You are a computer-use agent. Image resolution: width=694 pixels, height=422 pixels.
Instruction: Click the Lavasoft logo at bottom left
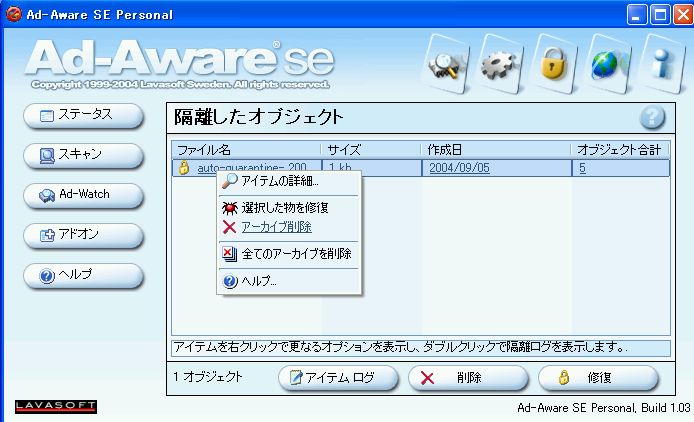[56, 406]
